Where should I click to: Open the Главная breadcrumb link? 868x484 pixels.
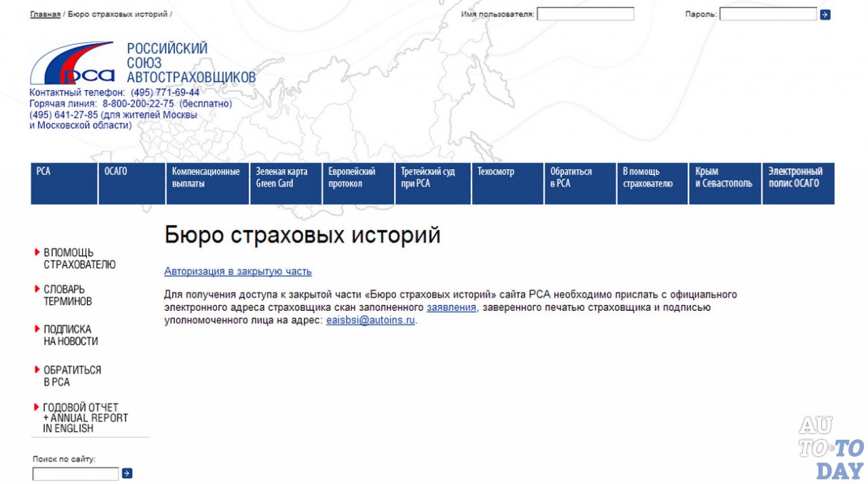tap(45, 14)
